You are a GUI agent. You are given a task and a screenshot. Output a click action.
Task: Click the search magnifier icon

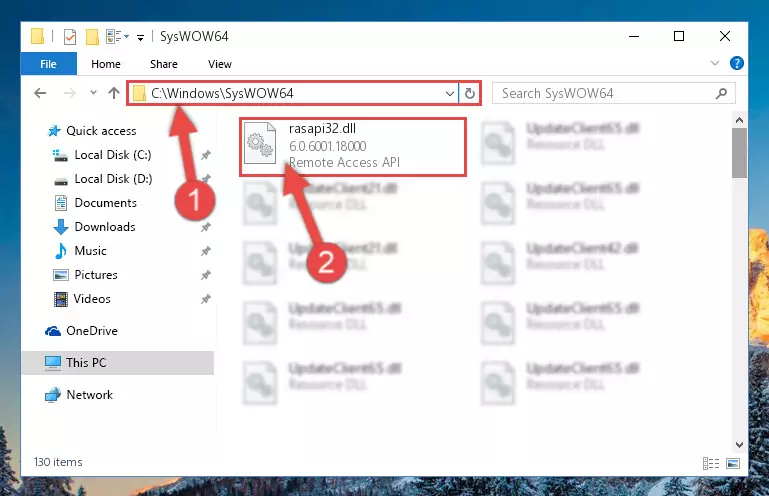[x=721, y=93]
